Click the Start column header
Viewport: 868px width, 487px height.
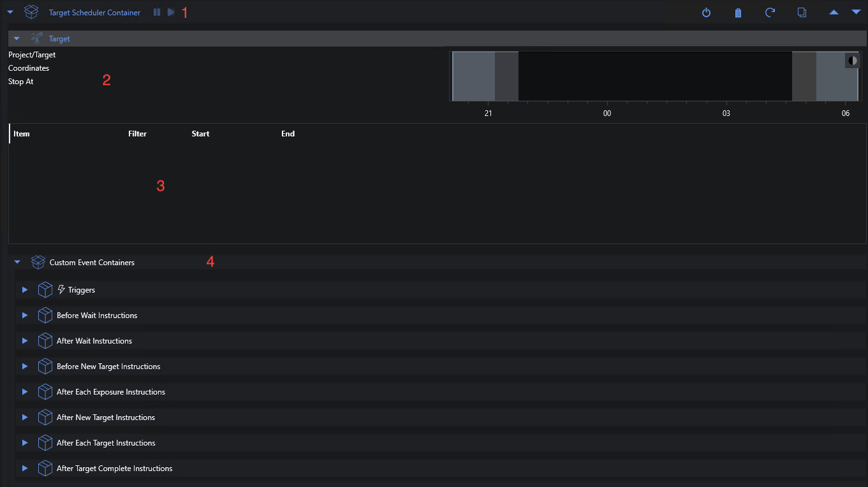tap(200, 134)
